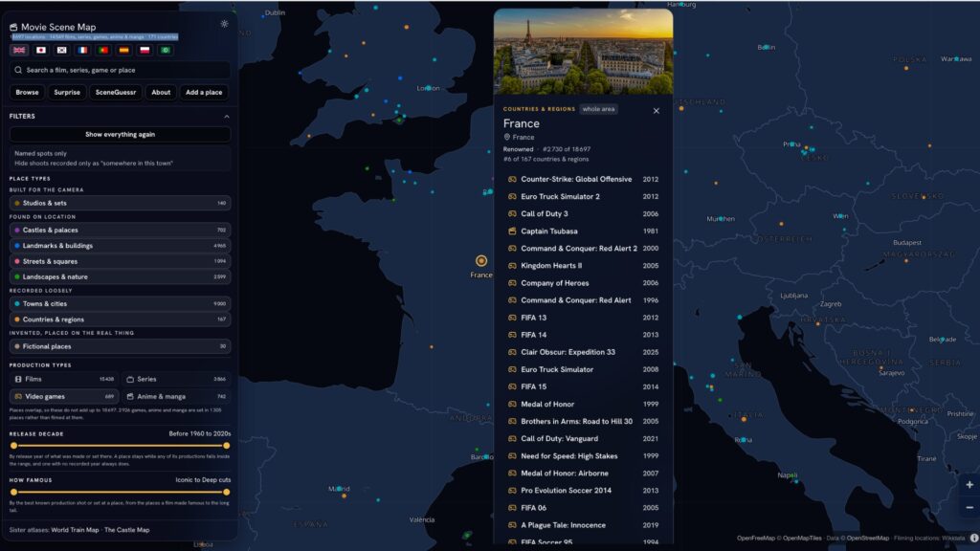Click Show everything again button
Image resolution: width=980 pixels, height=551 pixels.
coord(120,134)
